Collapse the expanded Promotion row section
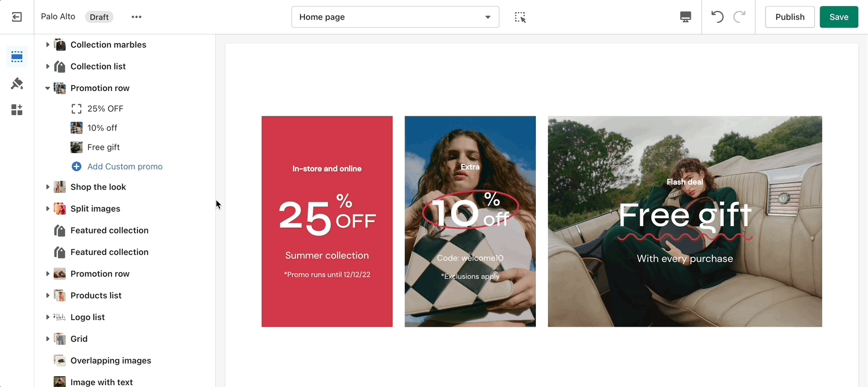Viewport: 868px width, 387px height. (x=48, y=88)
